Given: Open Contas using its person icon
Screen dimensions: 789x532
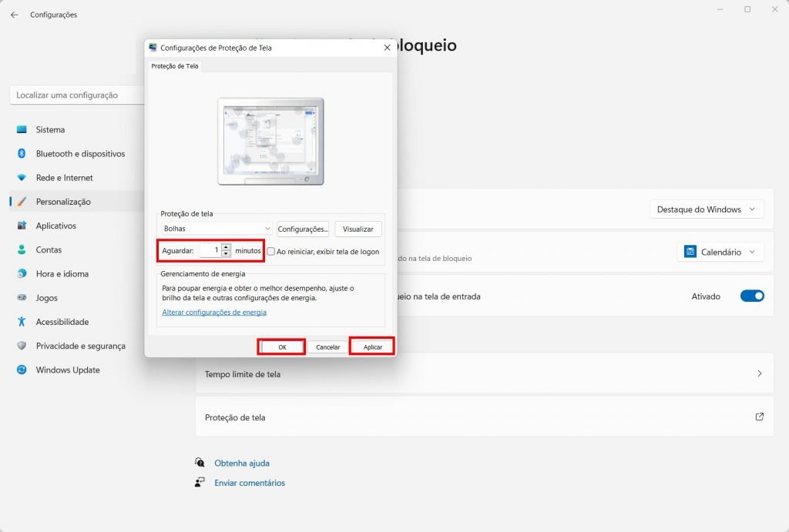Looking at the screenshot, I should tap(22, 250).
